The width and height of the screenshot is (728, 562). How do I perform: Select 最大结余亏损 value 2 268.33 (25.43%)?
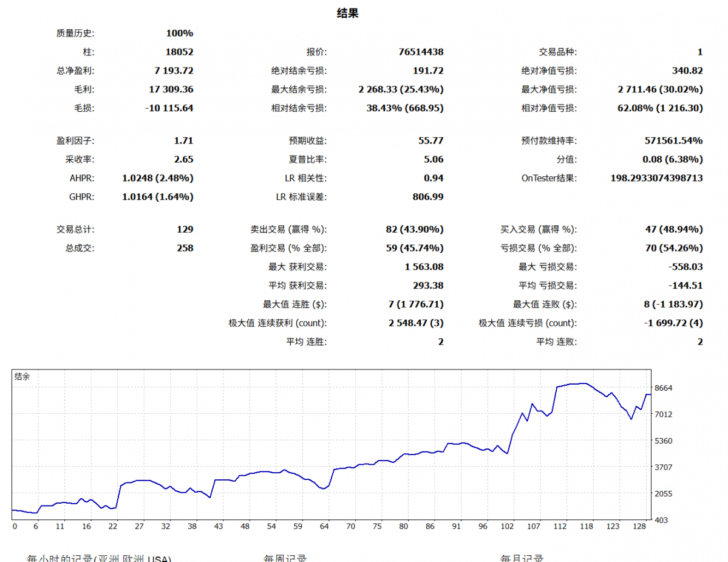[x=401, y=89]
